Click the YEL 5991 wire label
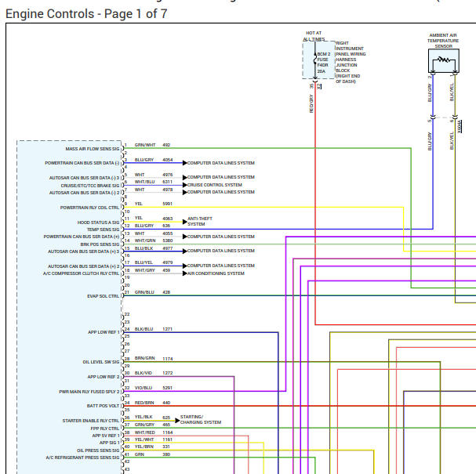 (154, 204)
